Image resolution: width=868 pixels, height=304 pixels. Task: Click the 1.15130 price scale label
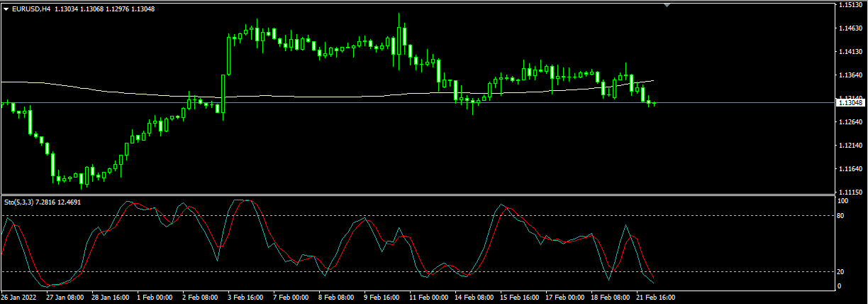click(850, 5)
